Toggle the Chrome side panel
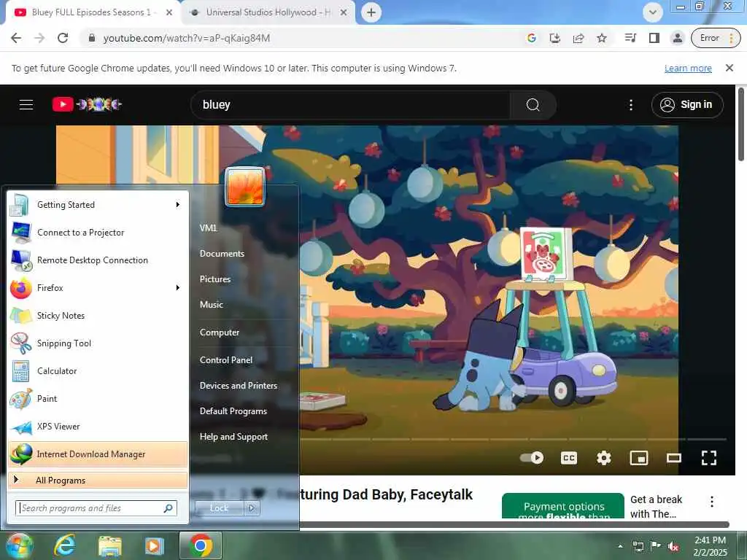747x560 pixels. pos(654,38)
